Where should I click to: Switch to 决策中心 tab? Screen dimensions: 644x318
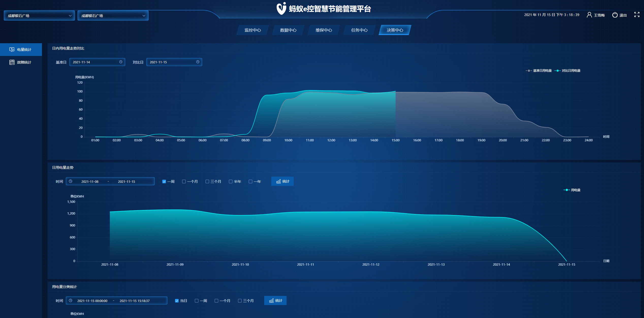click(x=395, y=30)
